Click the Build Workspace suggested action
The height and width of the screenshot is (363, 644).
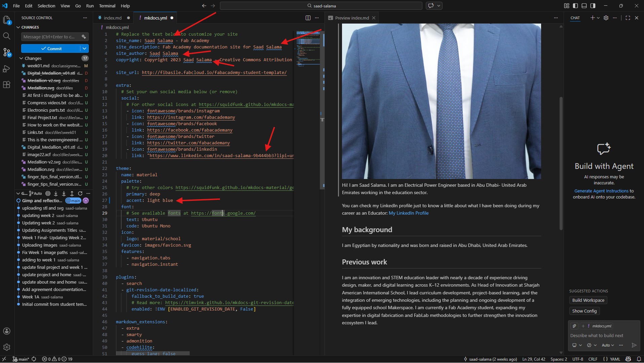pos(588,300)
